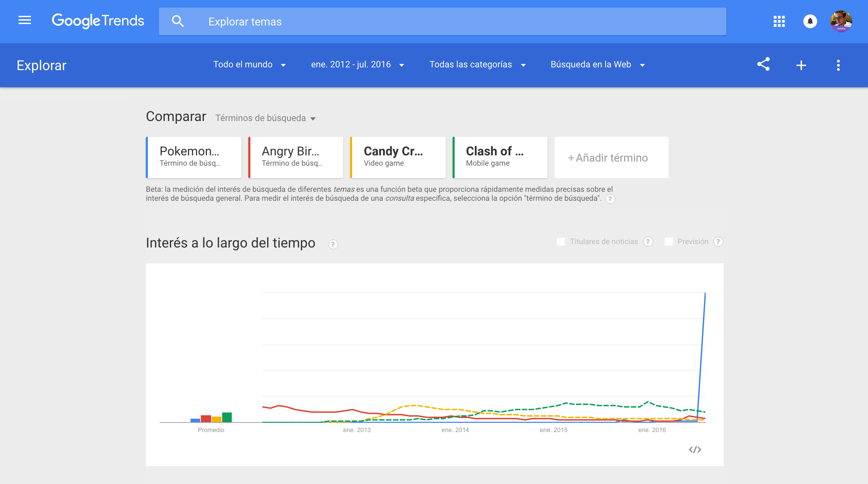This screenshot has height=484, width=868.
Task: Click the Promedio label under the bars
Action: (211, 430)
